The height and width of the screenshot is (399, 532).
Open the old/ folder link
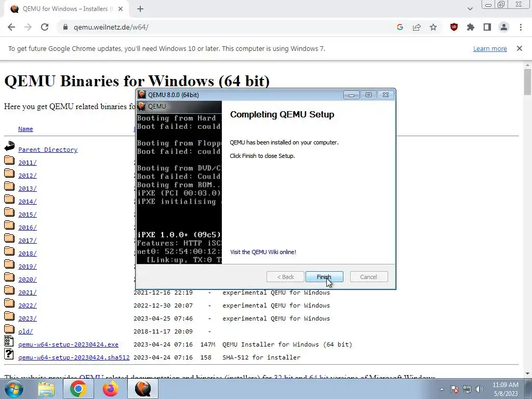click(25, 331)
